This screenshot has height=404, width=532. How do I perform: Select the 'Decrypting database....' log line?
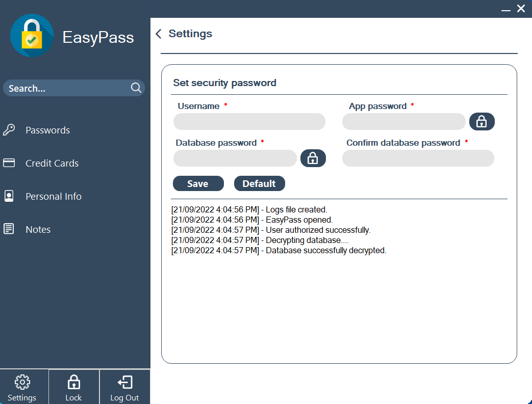click(260, 240)
